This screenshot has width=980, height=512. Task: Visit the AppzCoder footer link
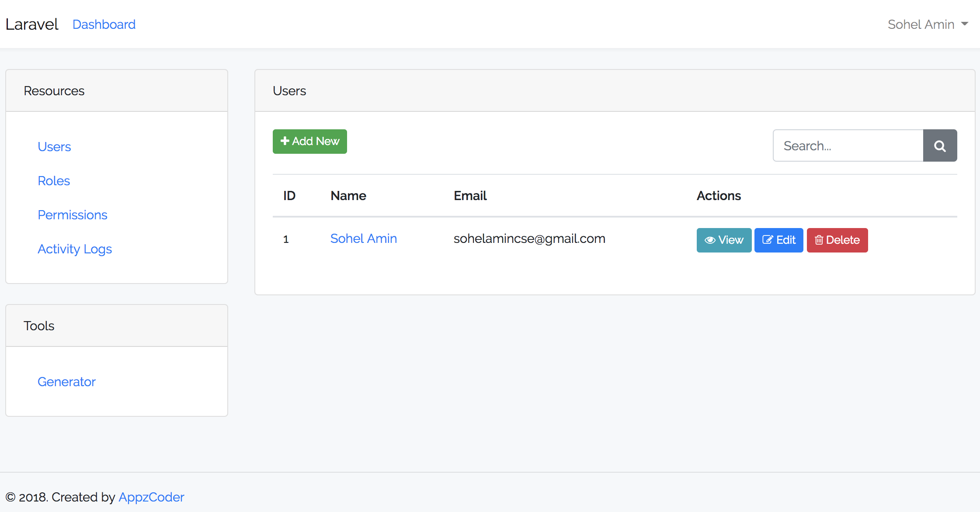tap(151, 497)
